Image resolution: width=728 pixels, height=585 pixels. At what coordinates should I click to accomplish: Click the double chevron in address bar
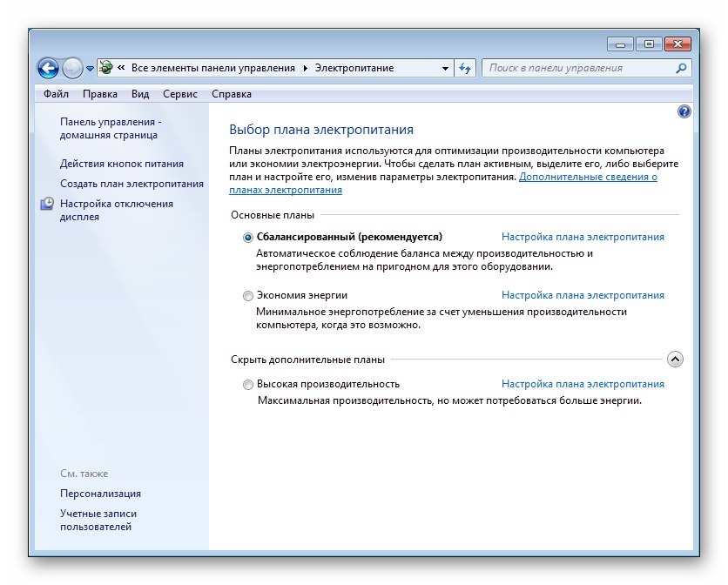pos(121,68)
